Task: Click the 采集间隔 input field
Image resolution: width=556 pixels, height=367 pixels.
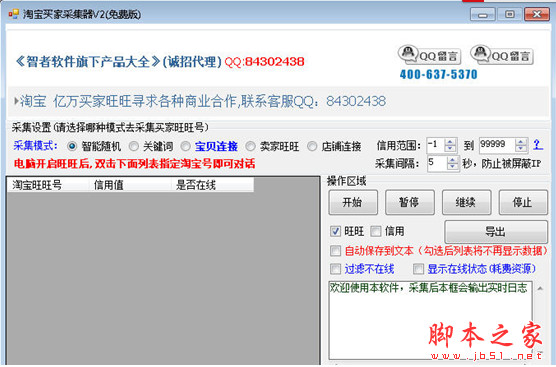Action: click(x=438, y=164)
